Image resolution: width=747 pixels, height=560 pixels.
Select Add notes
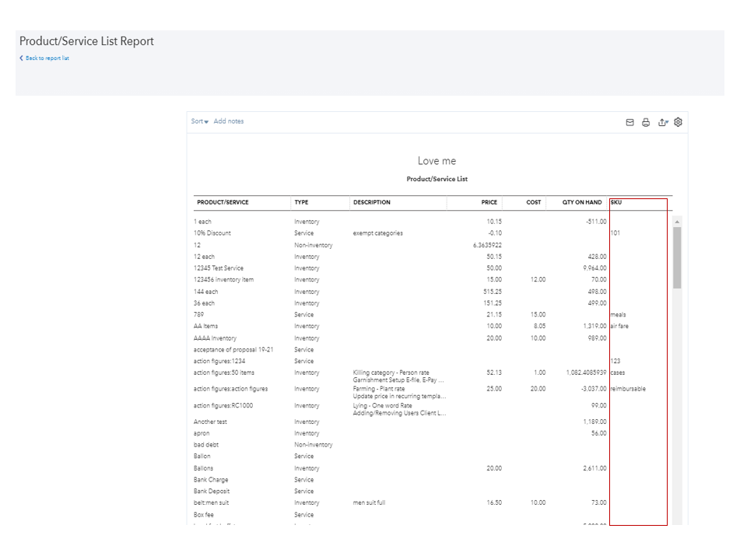(x=230, y=121)
